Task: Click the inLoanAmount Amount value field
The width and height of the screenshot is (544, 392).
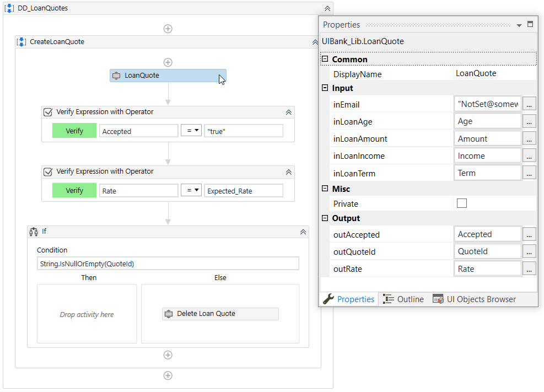Action: [487, 139]
